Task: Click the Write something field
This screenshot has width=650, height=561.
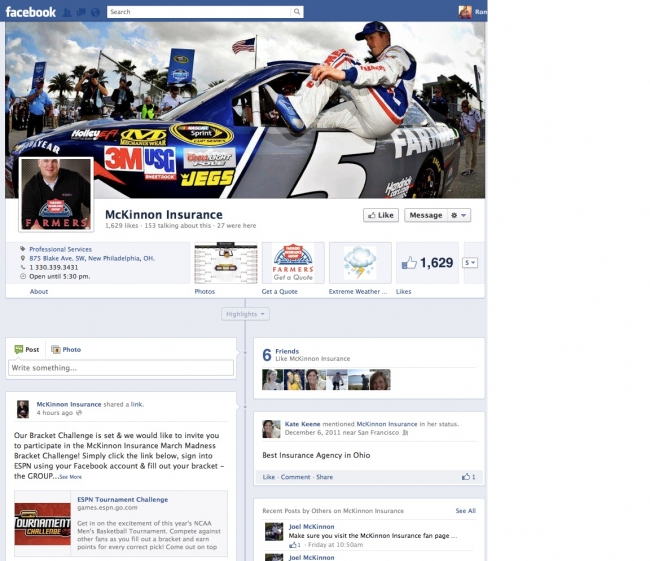Action: (121, 368)
